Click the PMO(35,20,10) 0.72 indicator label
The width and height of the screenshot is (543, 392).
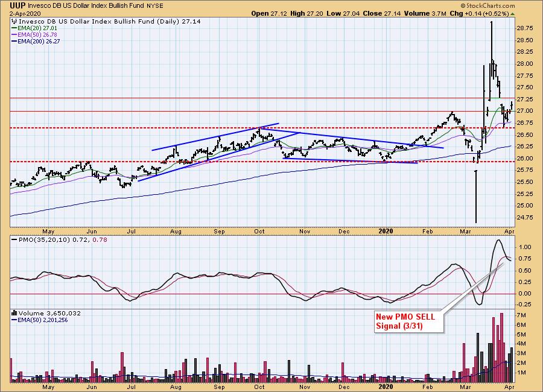54,239
